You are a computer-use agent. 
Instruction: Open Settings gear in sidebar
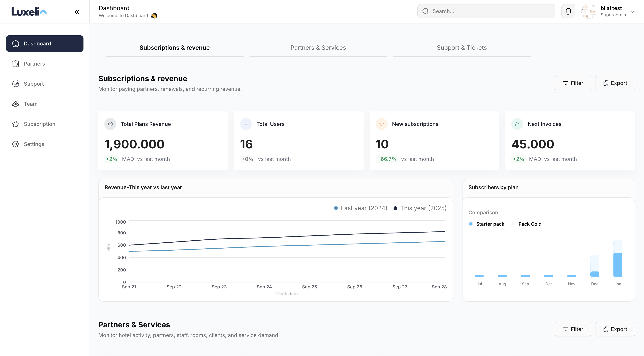[x=16, y=144]
